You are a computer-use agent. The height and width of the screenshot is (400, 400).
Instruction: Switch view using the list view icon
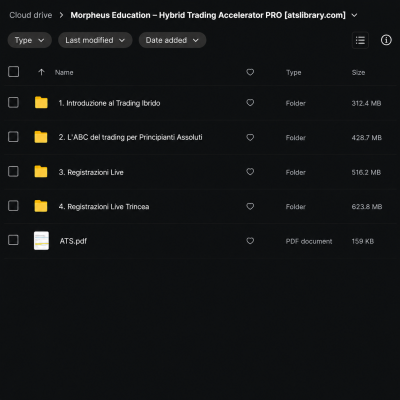tap(360, 40)
